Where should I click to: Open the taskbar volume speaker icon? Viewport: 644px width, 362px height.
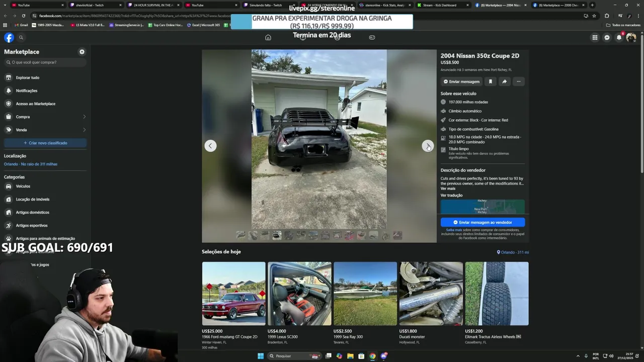(611, 356)
